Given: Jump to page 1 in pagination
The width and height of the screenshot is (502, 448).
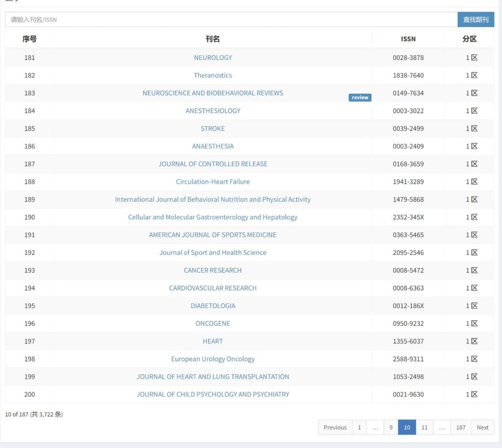Looking at the screenshot, I should tap(359, 428).
